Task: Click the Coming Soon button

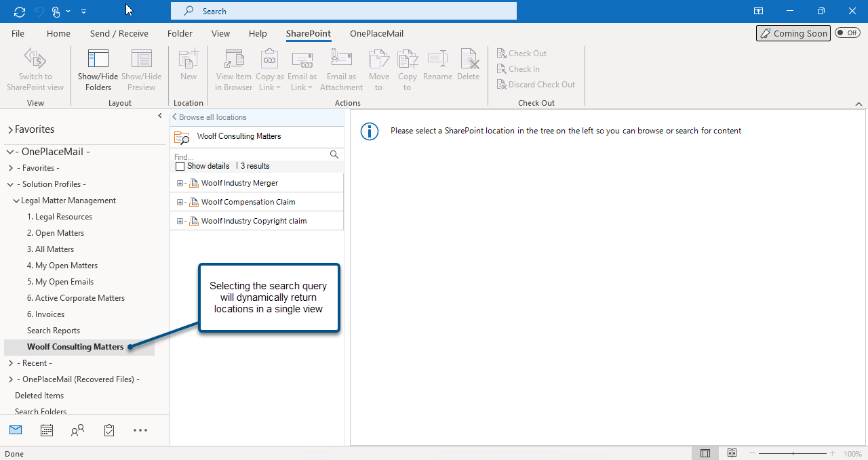Action: coord(793,33)
